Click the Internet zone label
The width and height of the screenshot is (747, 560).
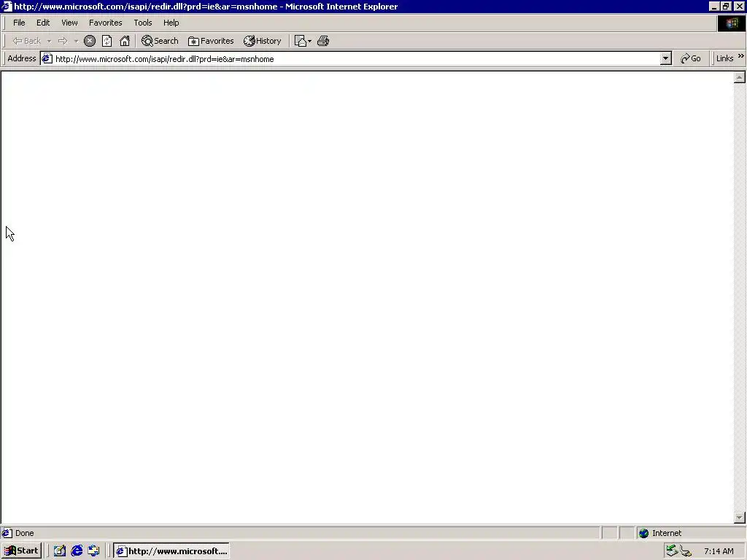[x=667, y=533]
